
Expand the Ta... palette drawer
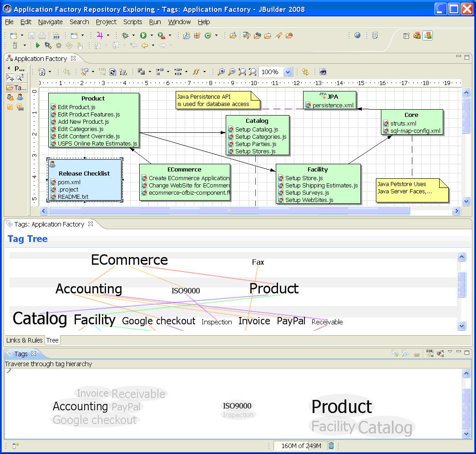click(x=17, y=88)
